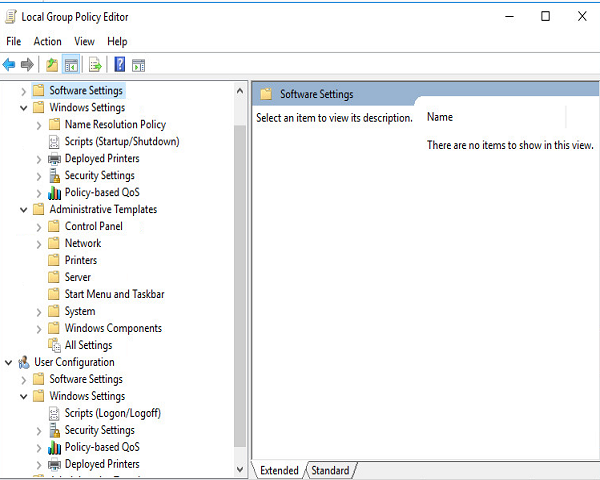Minimize the Local Group Policy Editor window
600x480 pixels.
(509, 16)
